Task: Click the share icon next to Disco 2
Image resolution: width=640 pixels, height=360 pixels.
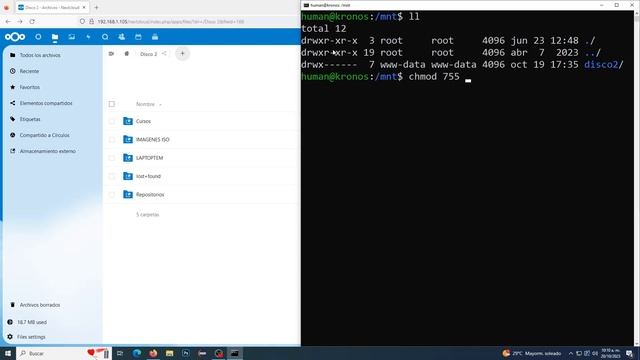Action: pyautogui.click(x=164, y=53)
